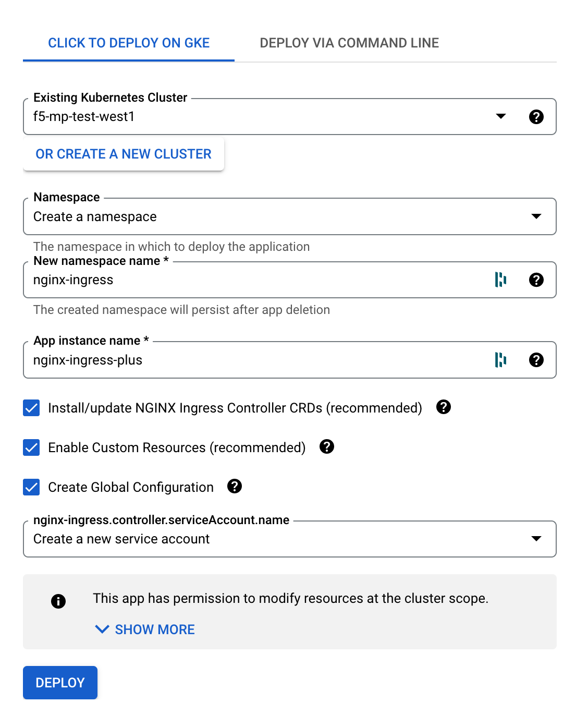The image size is (588, 727).
Task: Open help for App instance name
Action: 536,360
